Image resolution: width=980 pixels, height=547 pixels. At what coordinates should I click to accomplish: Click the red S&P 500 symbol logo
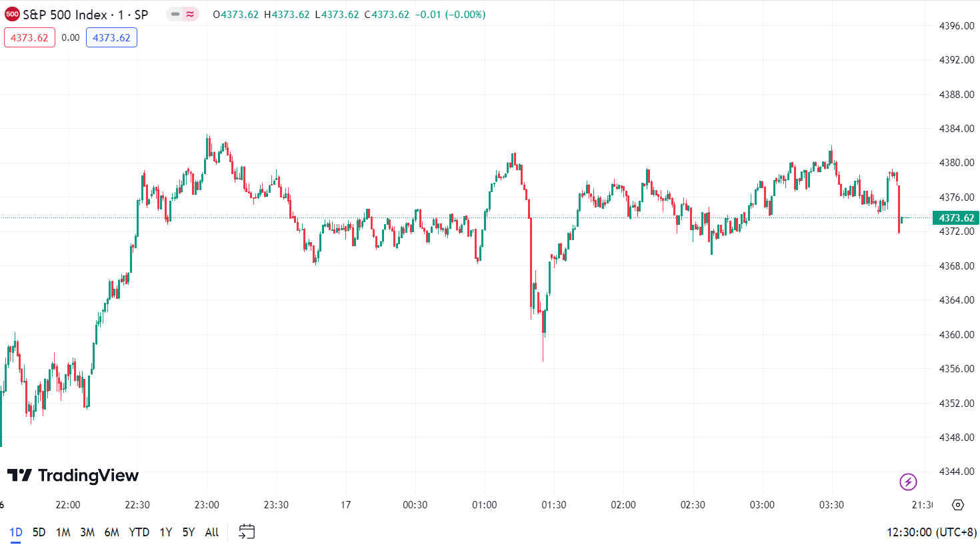click(x=12, y=15)
